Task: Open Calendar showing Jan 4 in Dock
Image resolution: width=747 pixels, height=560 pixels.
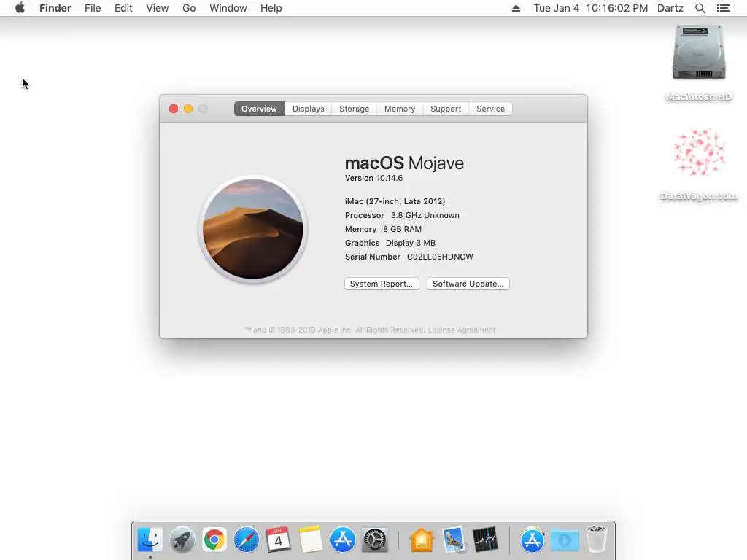Action: [278, 540]
